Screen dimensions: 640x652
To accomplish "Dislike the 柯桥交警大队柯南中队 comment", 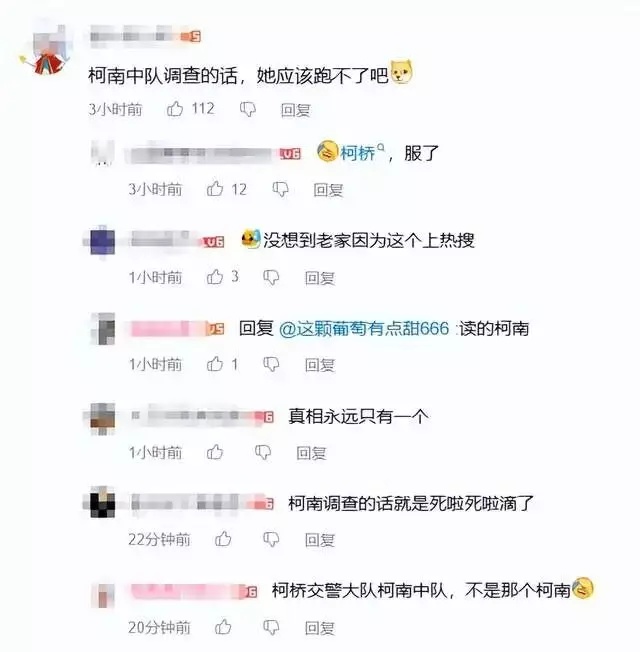I will click(271, 627).
